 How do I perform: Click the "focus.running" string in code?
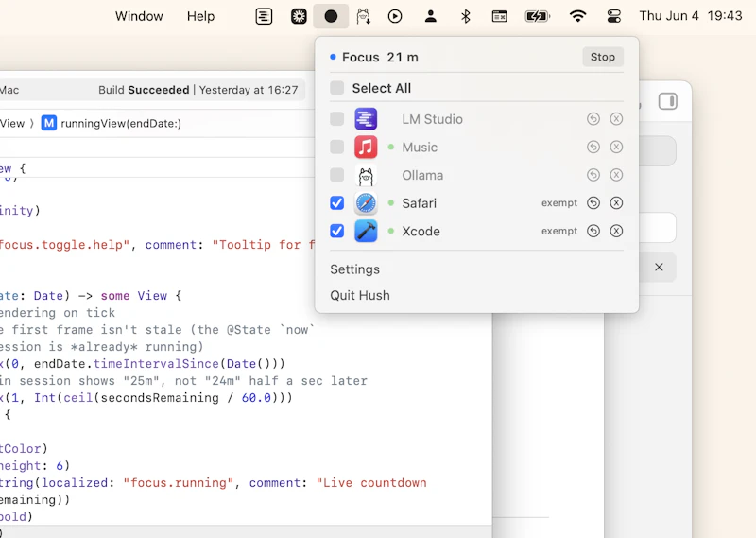[x=179, y=483]
